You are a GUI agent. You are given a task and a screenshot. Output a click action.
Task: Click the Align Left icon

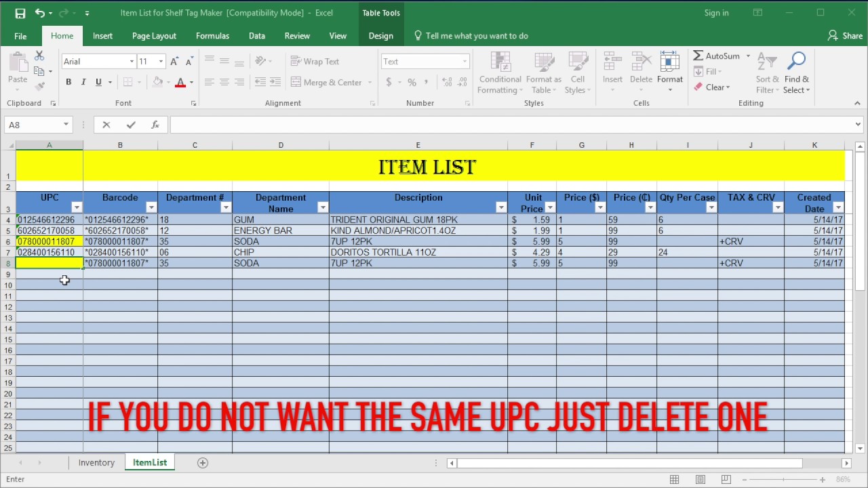[x=209, y=82]
